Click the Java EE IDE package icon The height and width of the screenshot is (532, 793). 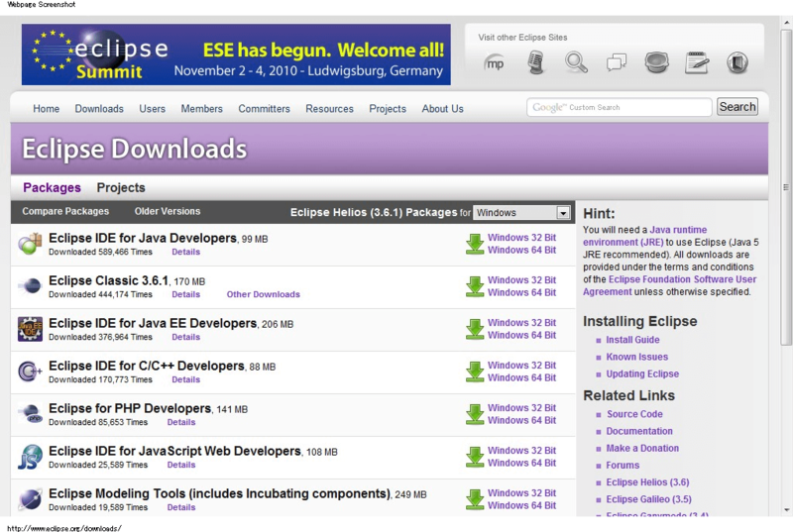click(31, 329)
